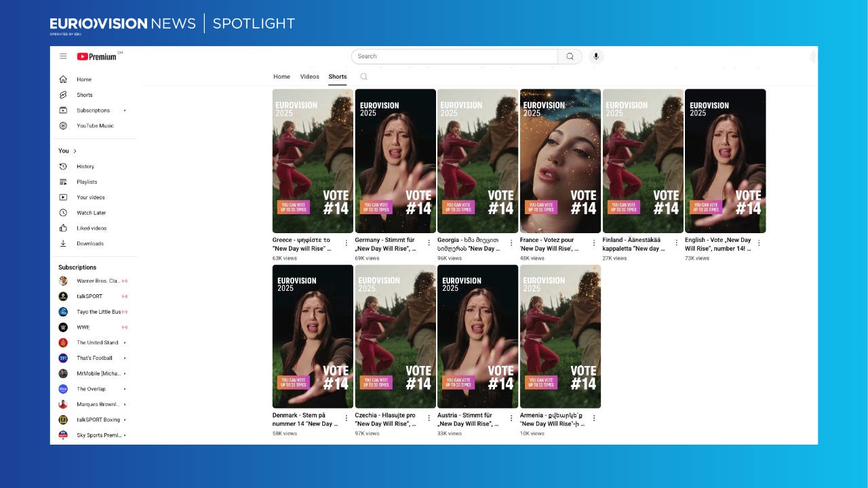Play the Germany short thumbnail
The height and width of the screenshot is (488, 868).
click(x=395, y=161)
